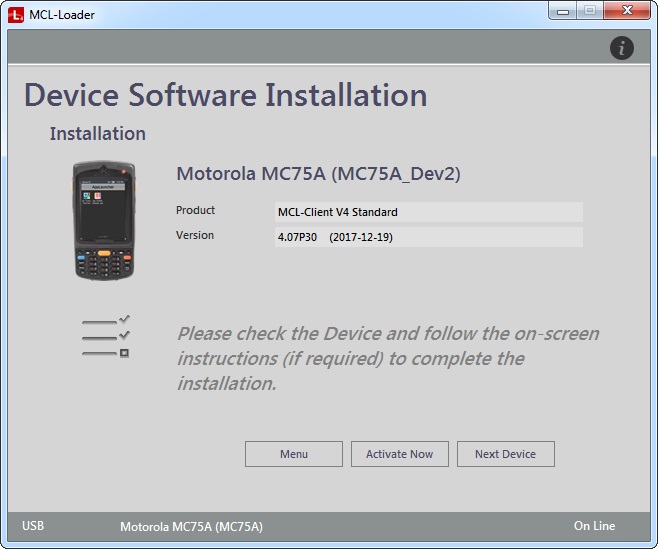658x549 pixels.
Task: Minimize the MCL-Loader window
Action: point(563,11)
